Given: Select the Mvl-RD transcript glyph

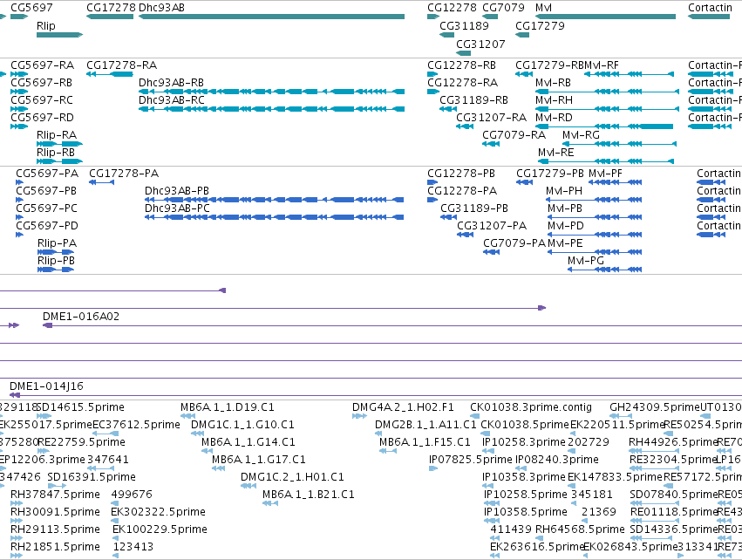Looking at the screenshot, I should coord(604,126).
